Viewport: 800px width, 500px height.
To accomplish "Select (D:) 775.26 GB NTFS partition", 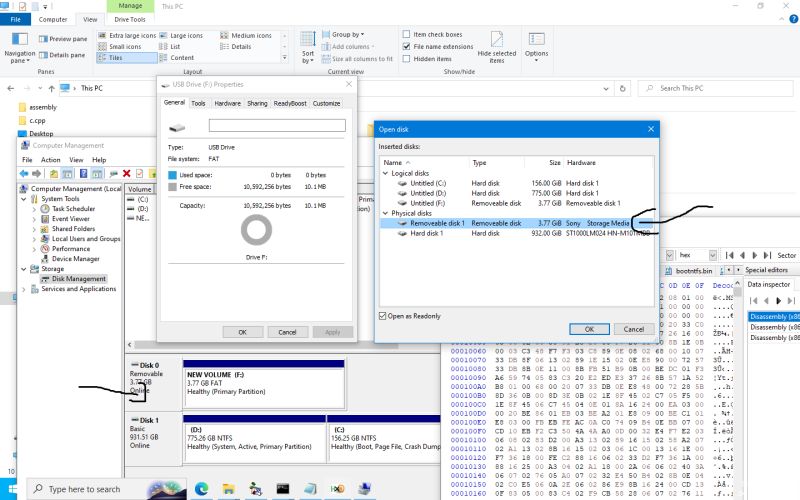I will click(254, 438).
